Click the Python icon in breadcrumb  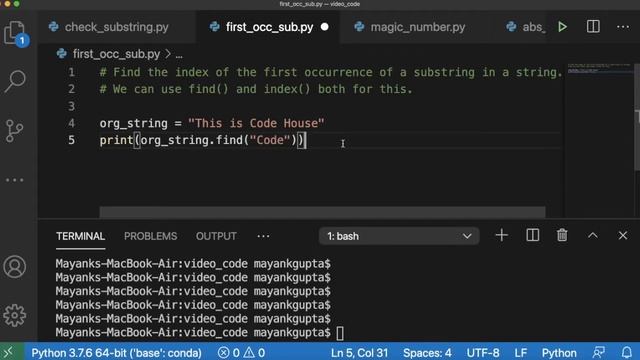(62, 54)
